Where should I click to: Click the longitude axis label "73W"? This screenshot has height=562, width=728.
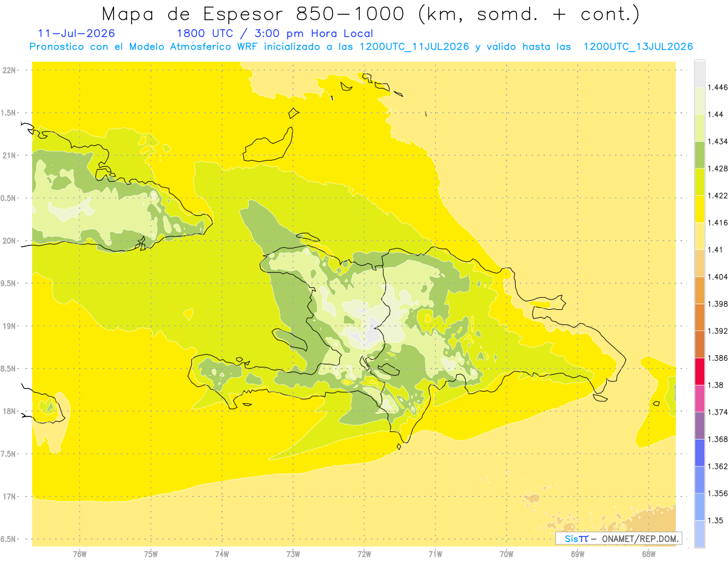[x=293, y=554]
